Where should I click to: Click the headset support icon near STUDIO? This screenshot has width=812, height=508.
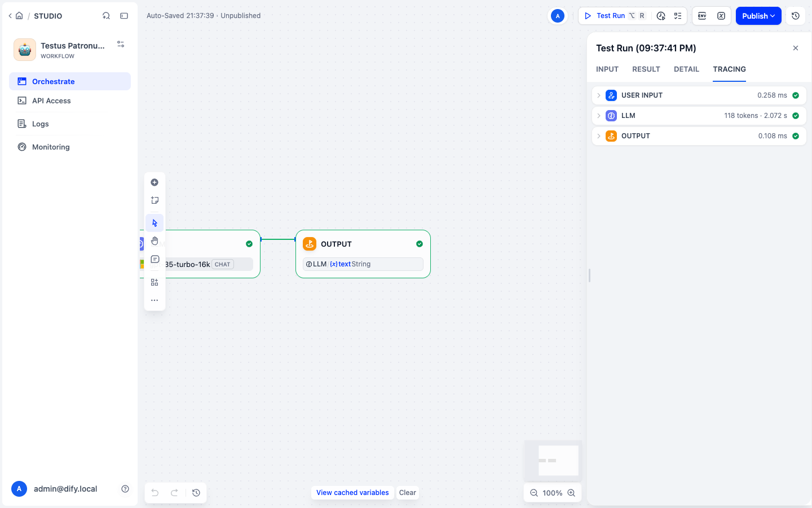click(106, 16)
